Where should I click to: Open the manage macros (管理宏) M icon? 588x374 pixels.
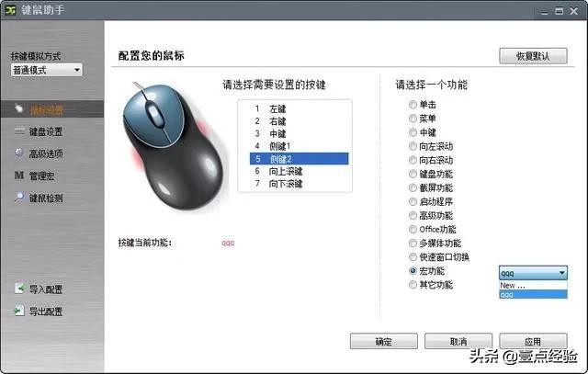19,176
